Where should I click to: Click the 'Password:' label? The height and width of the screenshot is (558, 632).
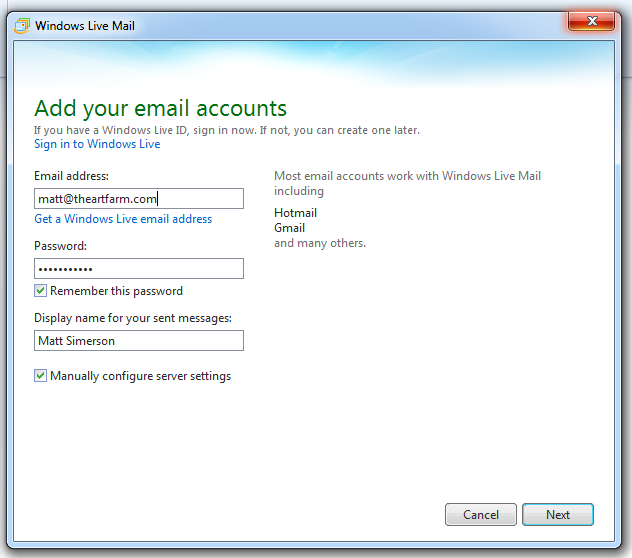coord(60,246)
